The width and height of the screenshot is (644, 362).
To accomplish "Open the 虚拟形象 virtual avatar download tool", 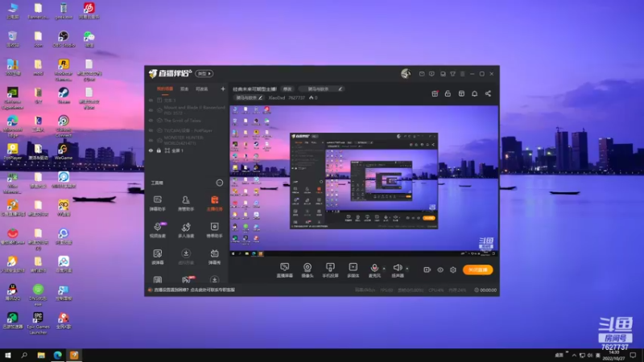I will [x=186, y=257].
